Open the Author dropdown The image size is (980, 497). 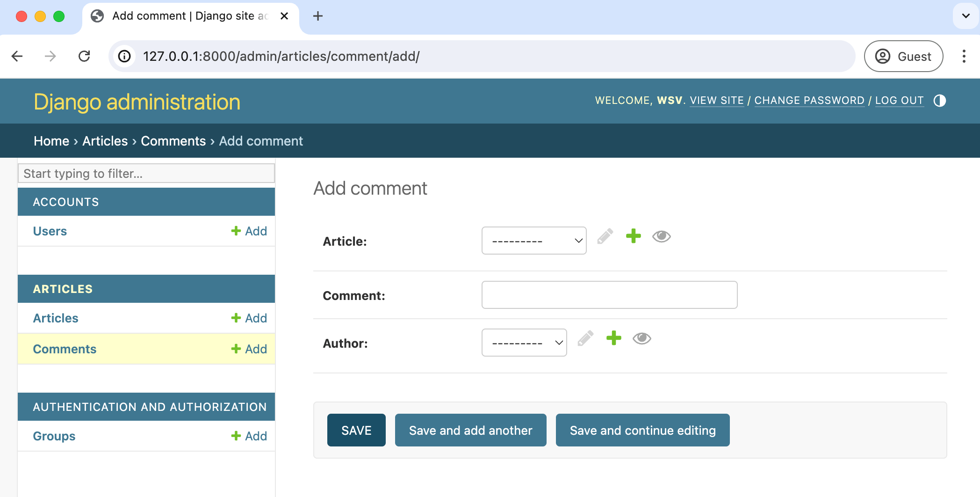pyautogui.click(x=524, y=343)
